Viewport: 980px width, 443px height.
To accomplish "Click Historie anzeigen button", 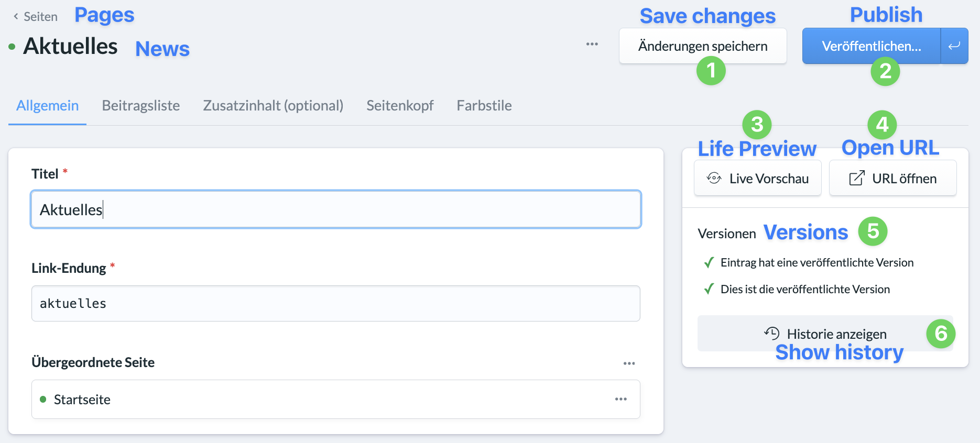I will click(x=825, y=334).
